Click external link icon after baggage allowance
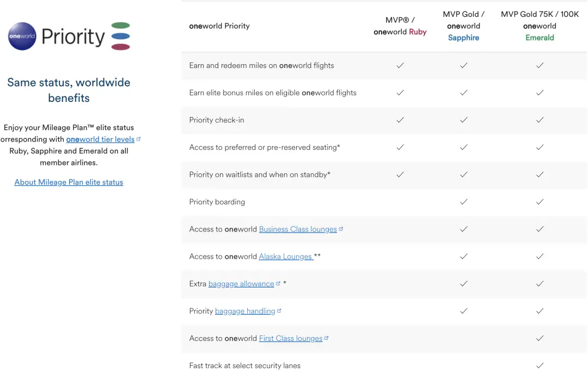Image resolution: width=588 pixels, height=384 pixels. (x=278, y=284)
